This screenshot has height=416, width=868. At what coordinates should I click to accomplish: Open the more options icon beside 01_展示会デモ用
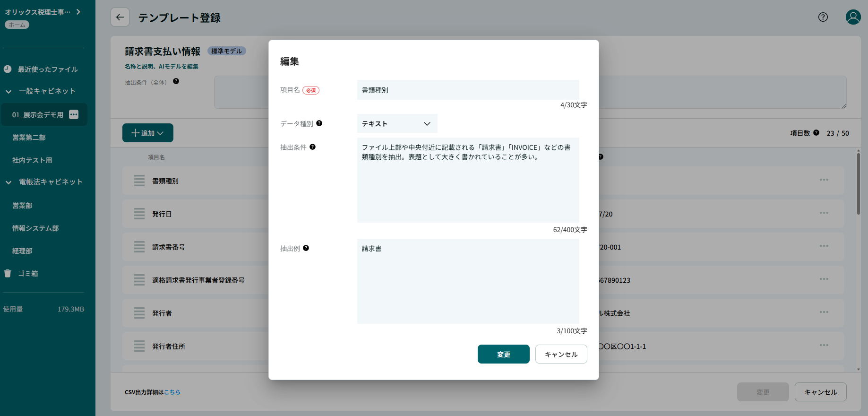(74, 114)
